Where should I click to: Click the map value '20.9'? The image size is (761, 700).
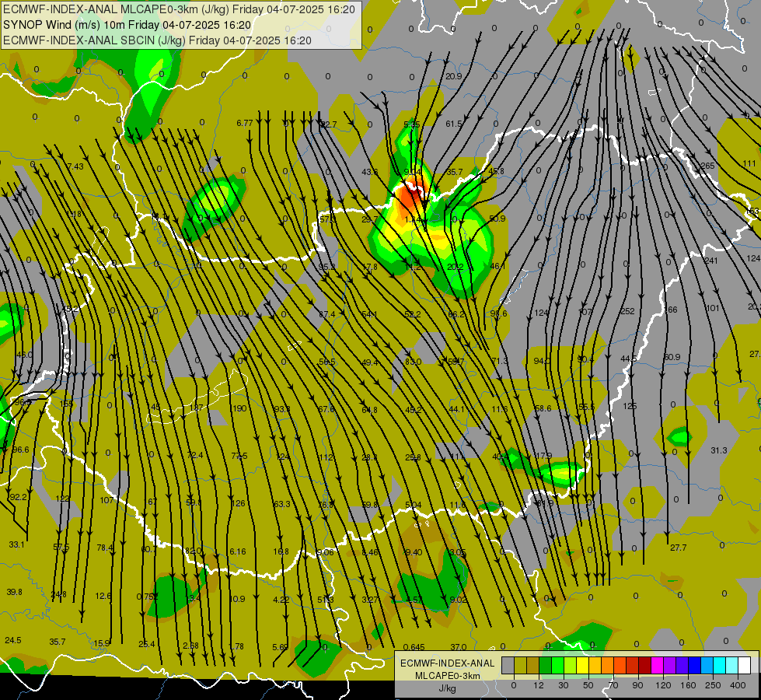point(453,76)
